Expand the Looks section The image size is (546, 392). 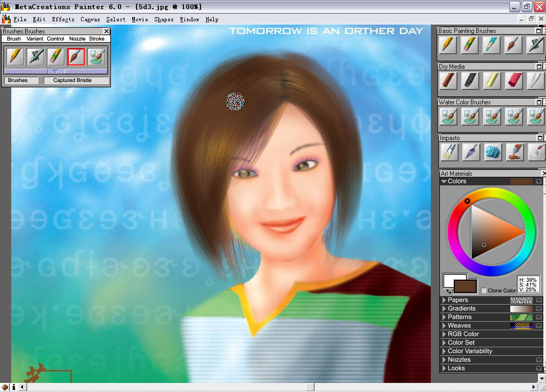[444, 368]
